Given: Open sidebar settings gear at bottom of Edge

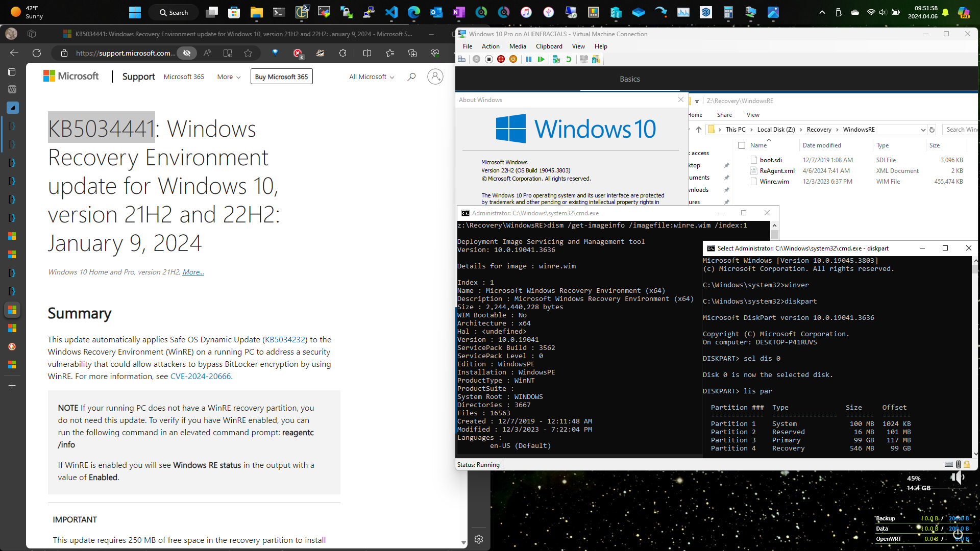Looking at the screenshot, I should [479, 539].
